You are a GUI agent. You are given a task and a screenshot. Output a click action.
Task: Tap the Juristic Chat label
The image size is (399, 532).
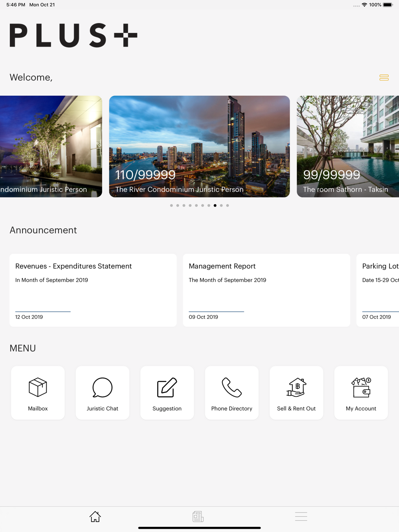coord(103,408)
